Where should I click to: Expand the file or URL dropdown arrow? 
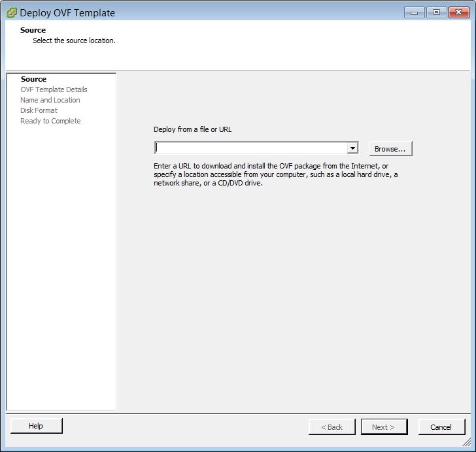coord(352,148)
